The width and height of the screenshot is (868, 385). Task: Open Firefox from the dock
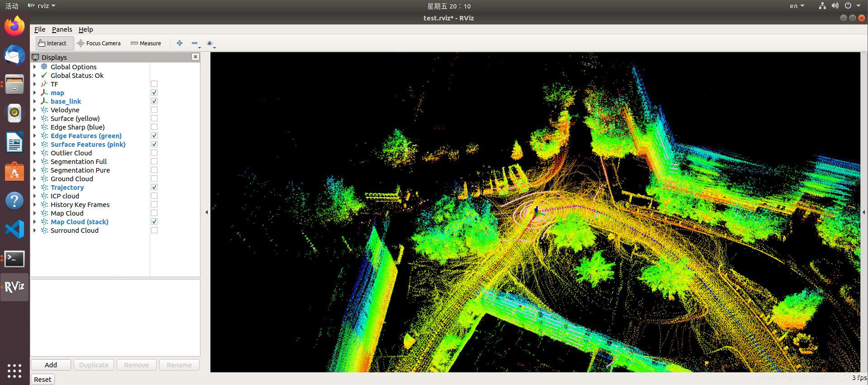point(14,26)
